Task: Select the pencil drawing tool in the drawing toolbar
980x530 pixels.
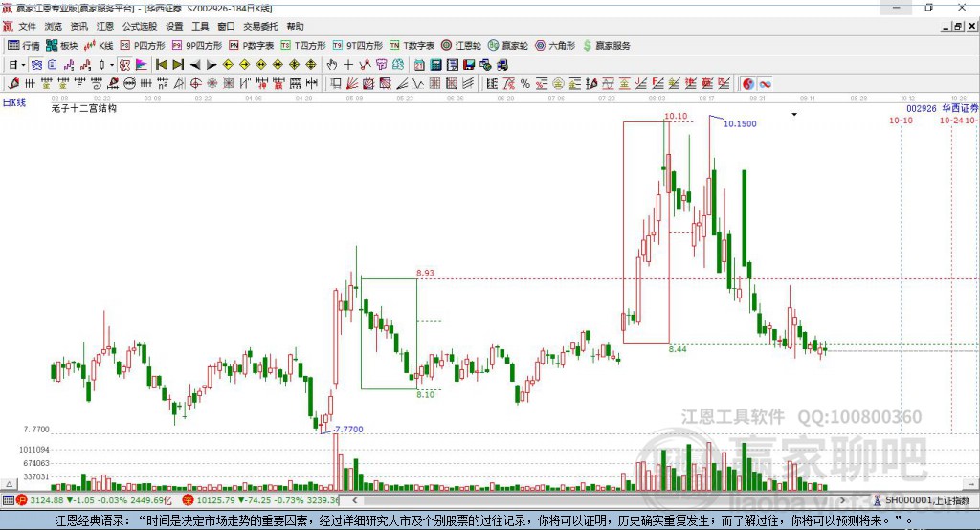Action: tap(13, 84)
